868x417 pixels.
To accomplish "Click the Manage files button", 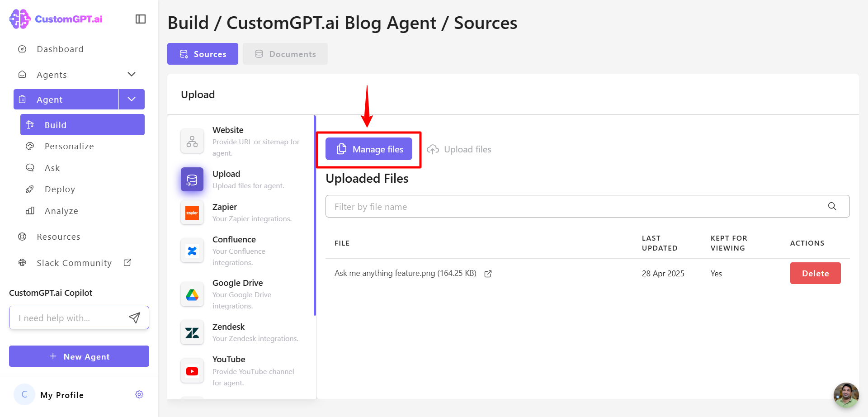I will click(x=369, y=149).
